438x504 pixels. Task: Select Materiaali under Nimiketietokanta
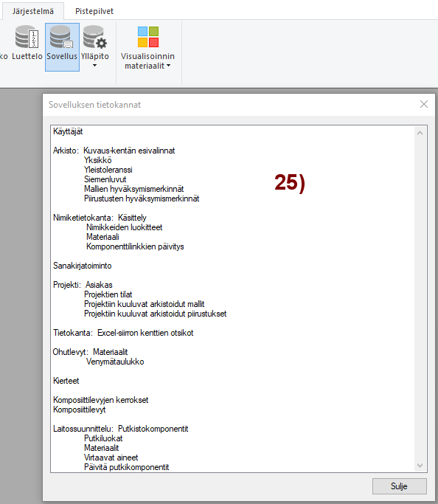[x=102, y=237]
